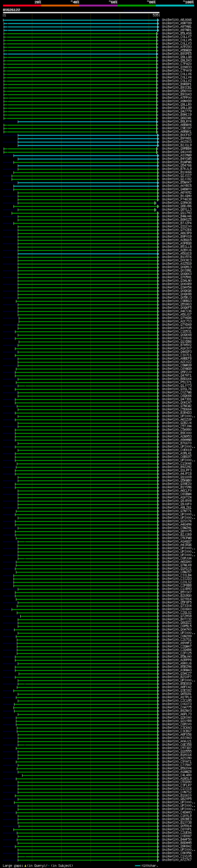
Task: Click label UniRef100_B4AF50
Action: 177,839
